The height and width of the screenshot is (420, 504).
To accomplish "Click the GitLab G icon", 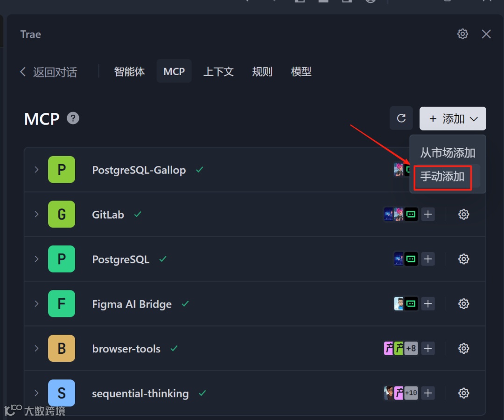I will coord(62,214).
